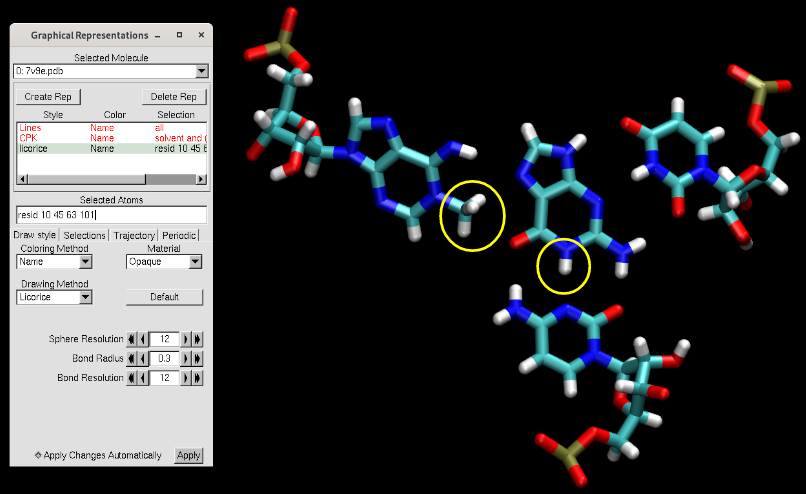Switch to the Selections tab

click(84, 235)
